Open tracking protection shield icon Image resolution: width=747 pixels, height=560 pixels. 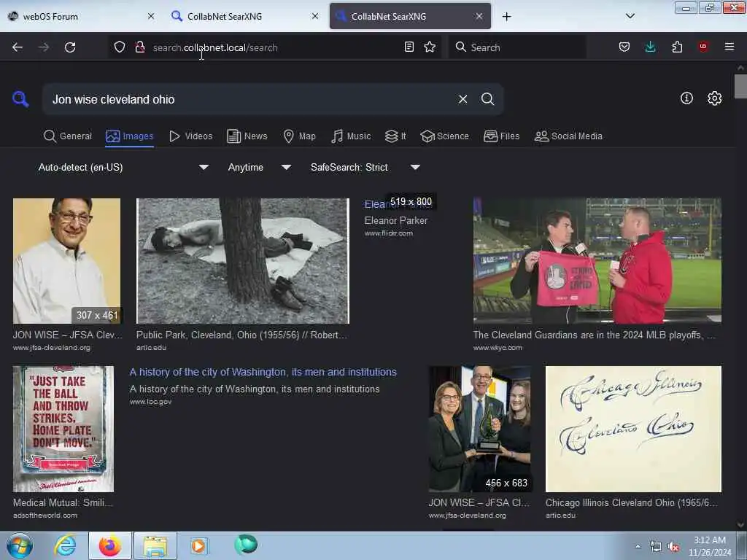pyautogui.click(x=120, y=47)
